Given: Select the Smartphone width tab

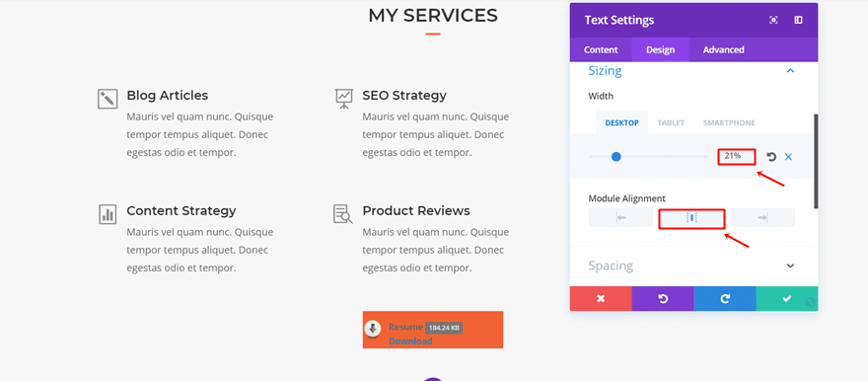Looking at the screenshot, I should 729,123.
